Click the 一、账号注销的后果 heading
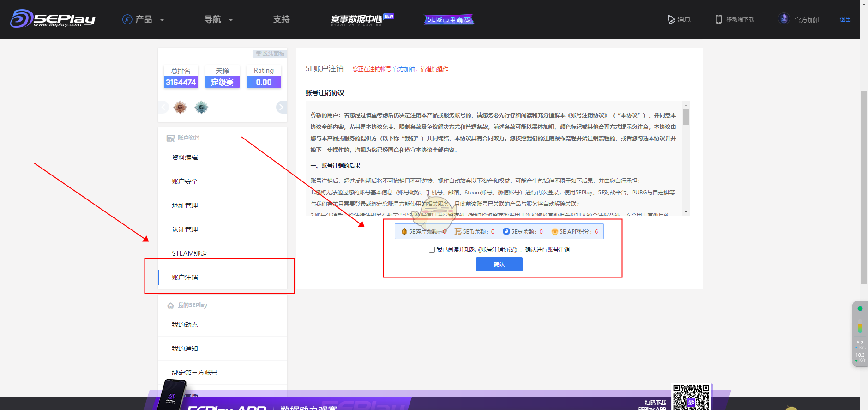The image size is (868, 410). [335, 165]
